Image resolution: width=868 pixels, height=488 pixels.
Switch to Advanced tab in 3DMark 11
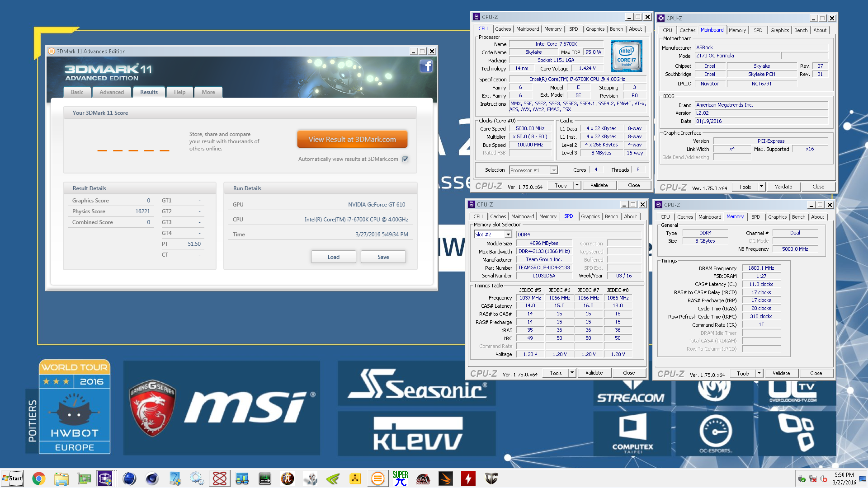pos(112,92)
